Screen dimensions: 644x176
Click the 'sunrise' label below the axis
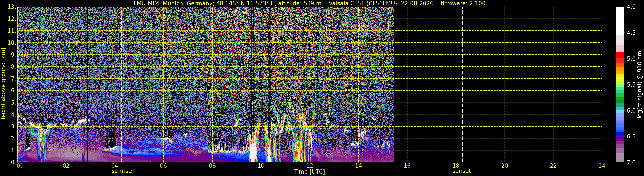(x=122, y=171)
